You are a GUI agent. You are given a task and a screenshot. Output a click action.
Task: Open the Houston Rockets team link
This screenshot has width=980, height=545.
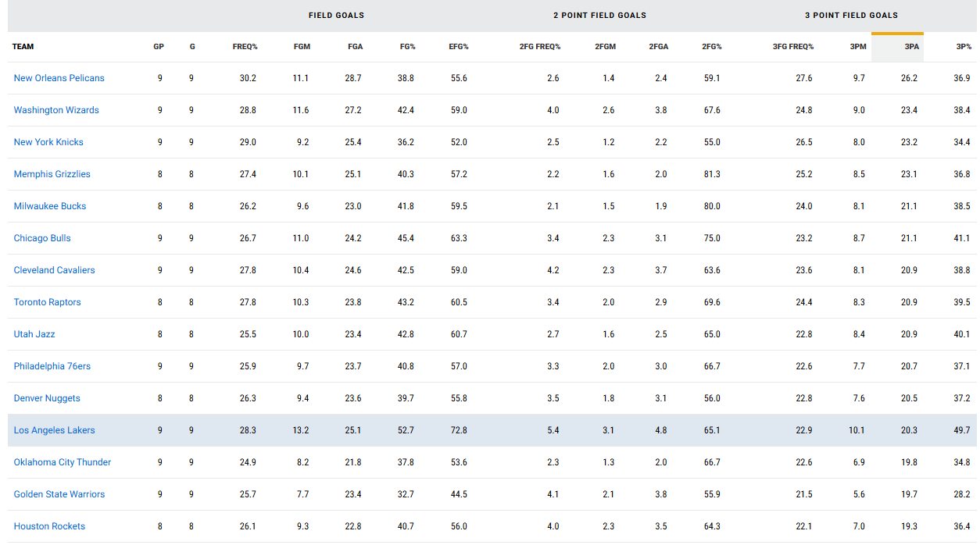[49, 526]
